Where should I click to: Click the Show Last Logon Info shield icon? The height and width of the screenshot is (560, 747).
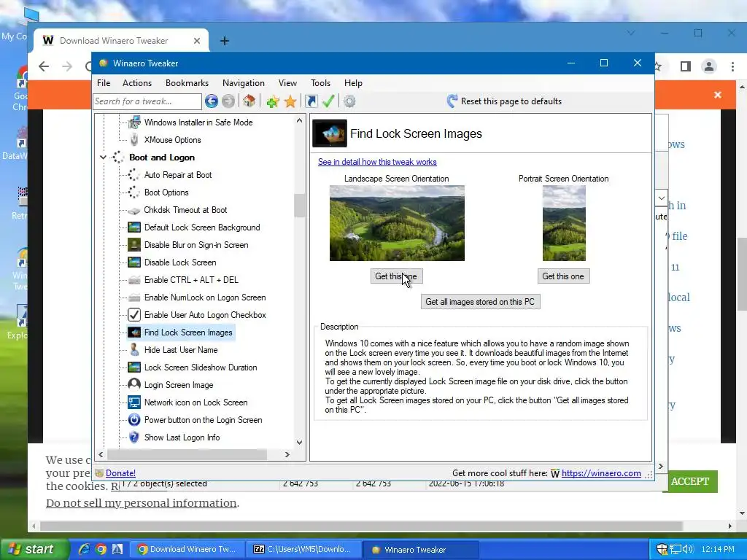134,437
